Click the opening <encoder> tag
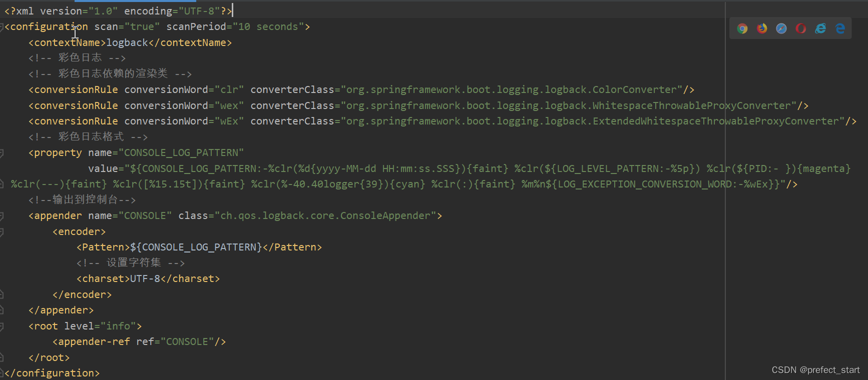The image size is (868, 380). pos(79,231)
